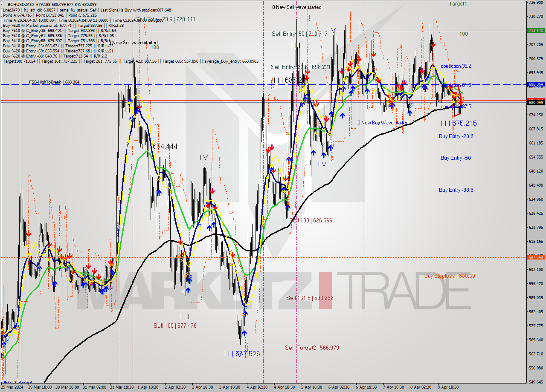Viewport: 546px width, 392px height.
Task: Select the Sell 100 | 626.566 label
Action: point(311,220)
